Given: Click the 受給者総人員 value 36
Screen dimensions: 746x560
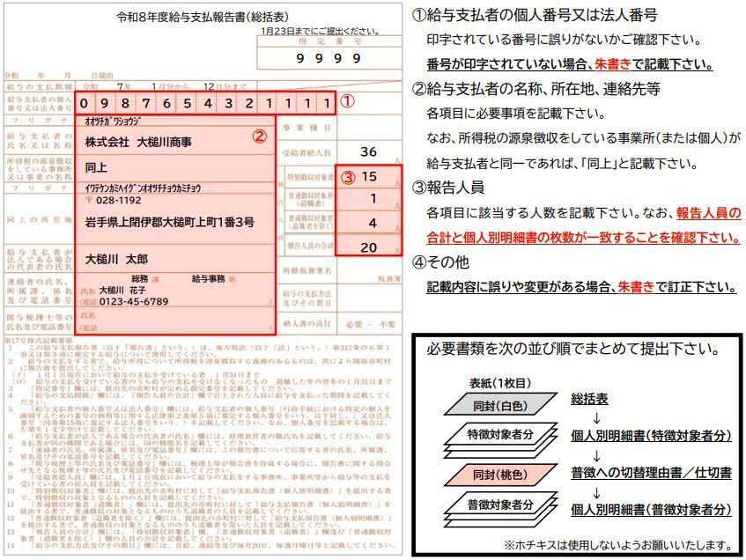Looking at the screenshot, I should pyautogui.click(x=368, y=152).
